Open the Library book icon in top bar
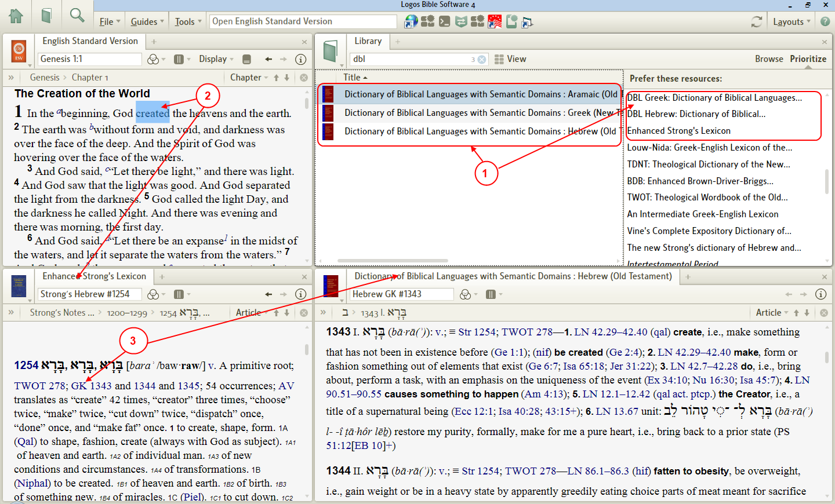Image resolution: width=835 pixels, height=504 pixels. [47, 15]
